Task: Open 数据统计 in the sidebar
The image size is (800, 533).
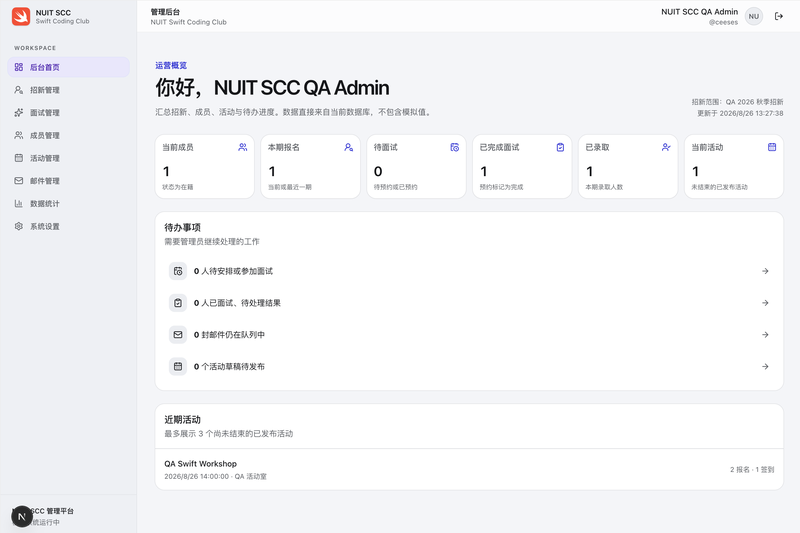Action: click(68, 204)
